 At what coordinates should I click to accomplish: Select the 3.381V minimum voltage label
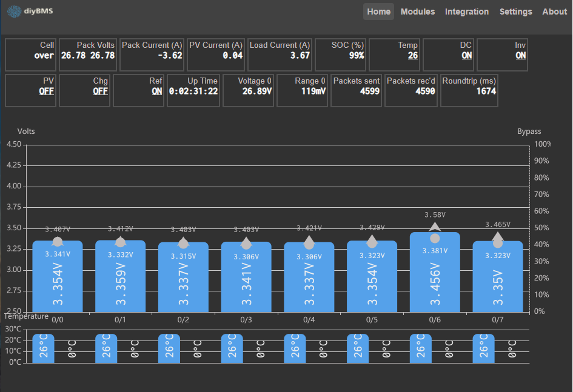pos(435,251)
